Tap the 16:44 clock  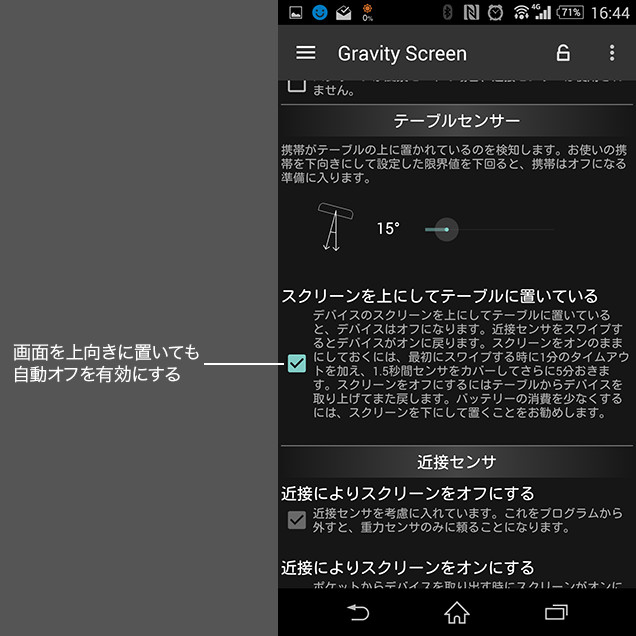click(x=610, y=13)
